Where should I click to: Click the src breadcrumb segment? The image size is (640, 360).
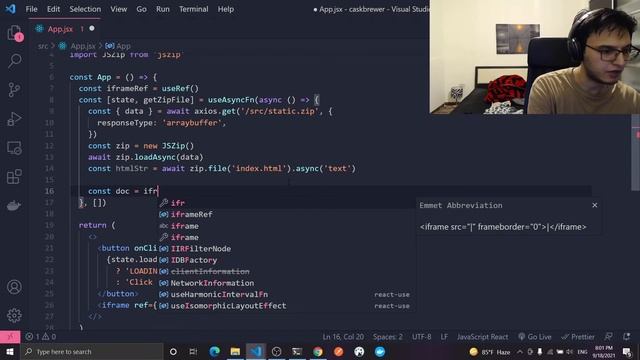43,46
